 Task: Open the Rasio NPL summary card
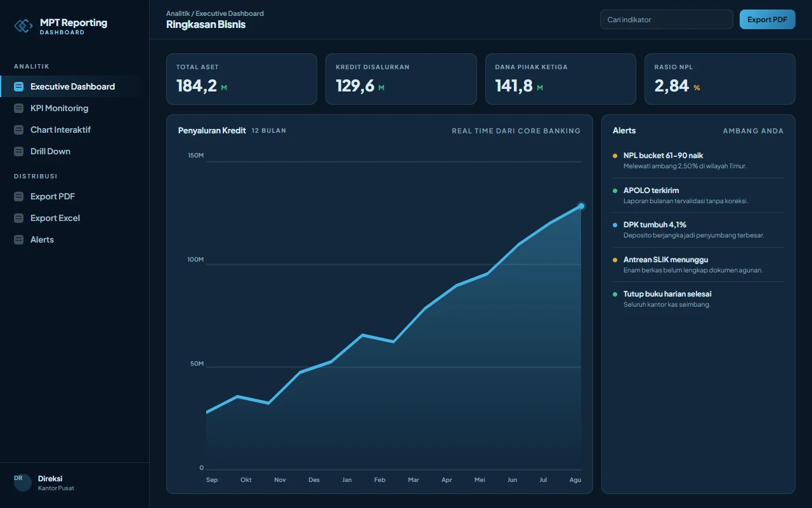719,79
